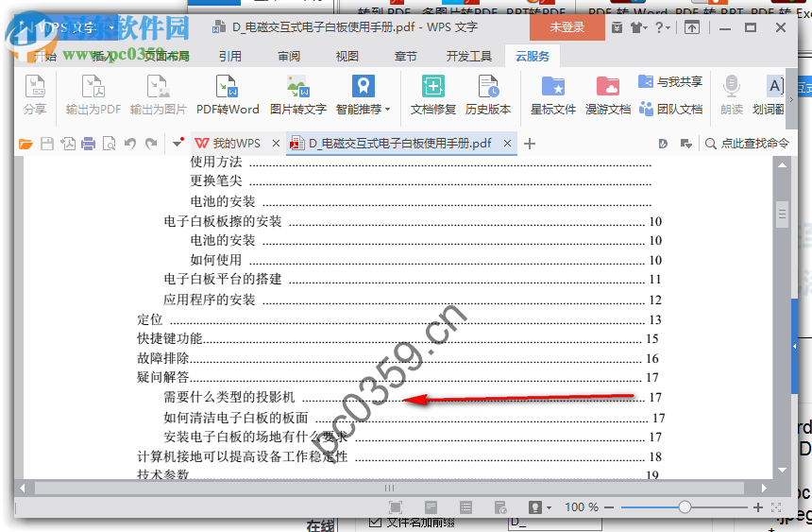Click the 分享 share icon

click(35, 94)
